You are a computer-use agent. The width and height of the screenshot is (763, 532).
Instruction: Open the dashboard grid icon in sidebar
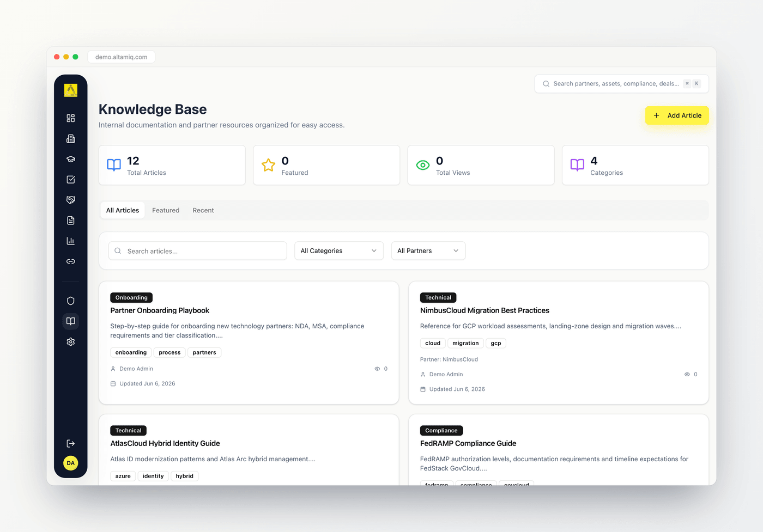pos(71,118)
